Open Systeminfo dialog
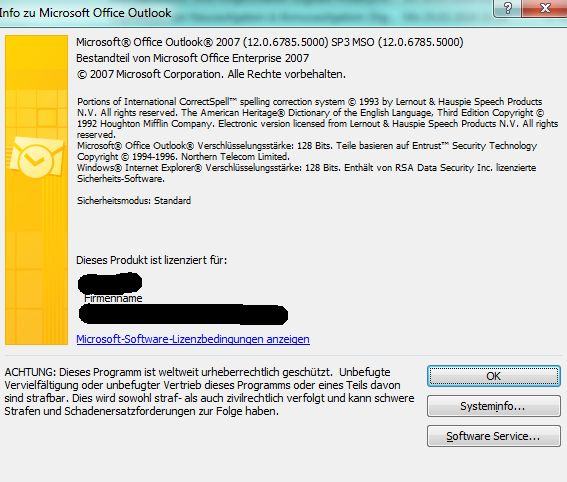The image size is (567, 482). [494, 406]
